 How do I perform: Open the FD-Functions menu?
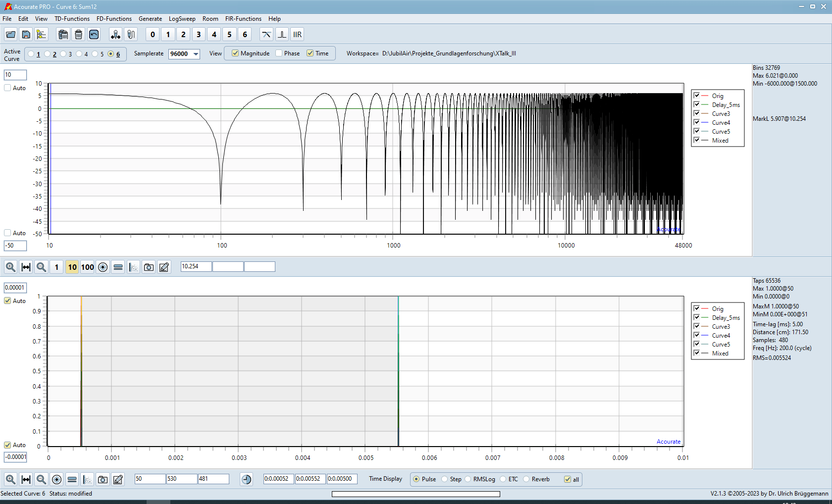coord(114,19)
